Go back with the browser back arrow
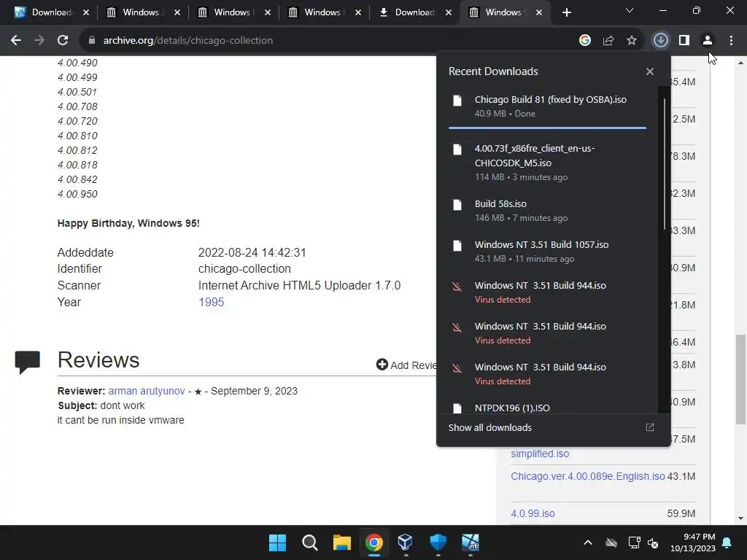747x560 pixels. 16,41
